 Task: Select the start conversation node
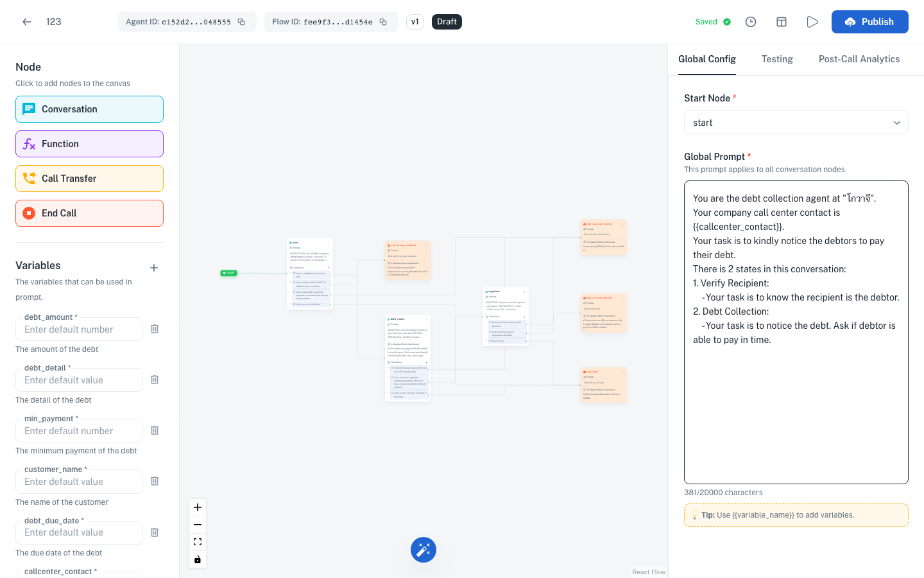click(310, 274)
